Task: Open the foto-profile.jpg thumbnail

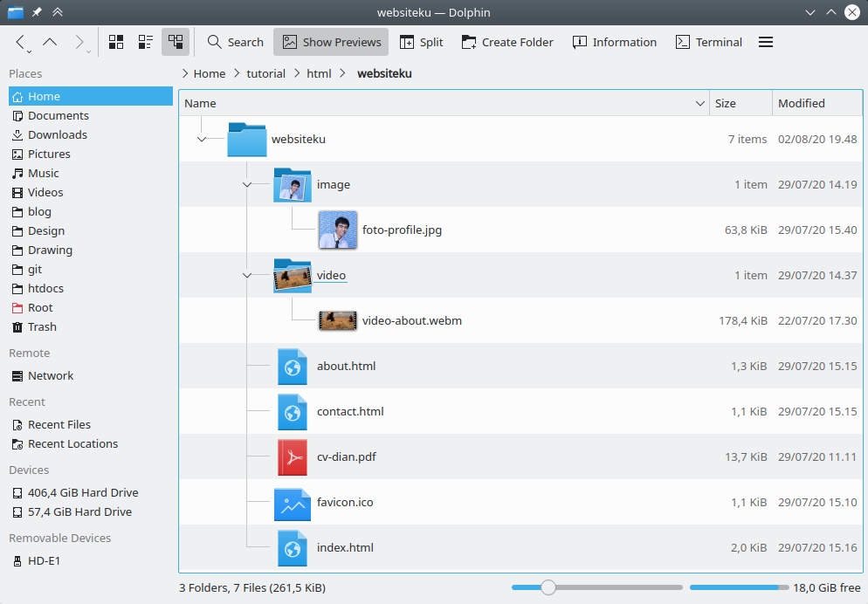Action: [338, 230]
